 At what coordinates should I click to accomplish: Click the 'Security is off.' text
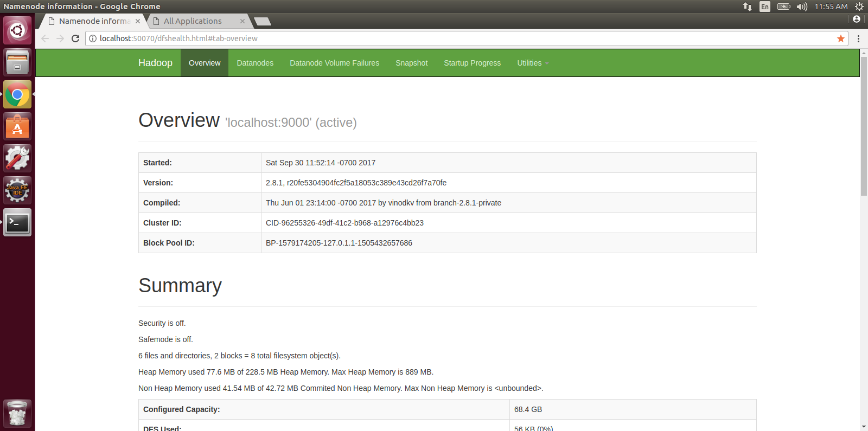[162, 323]
